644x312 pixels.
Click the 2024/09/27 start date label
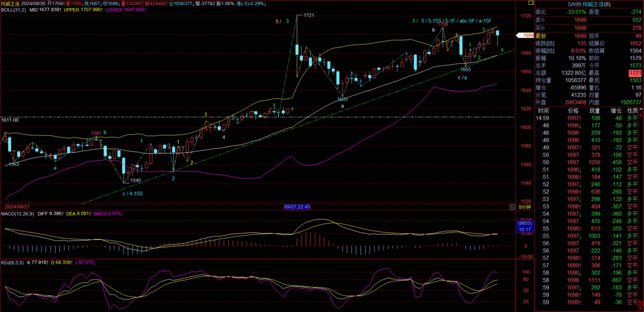click(17, 207)
